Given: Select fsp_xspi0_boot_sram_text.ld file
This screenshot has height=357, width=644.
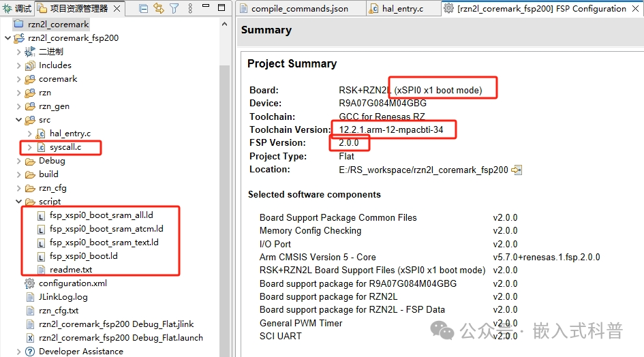Looking at the screenshot, I should [104, 243].
